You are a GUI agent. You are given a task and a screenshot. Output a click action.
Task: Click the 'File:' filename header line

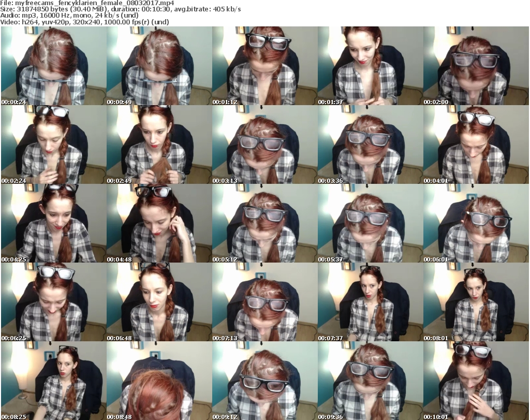coord(87,3)
